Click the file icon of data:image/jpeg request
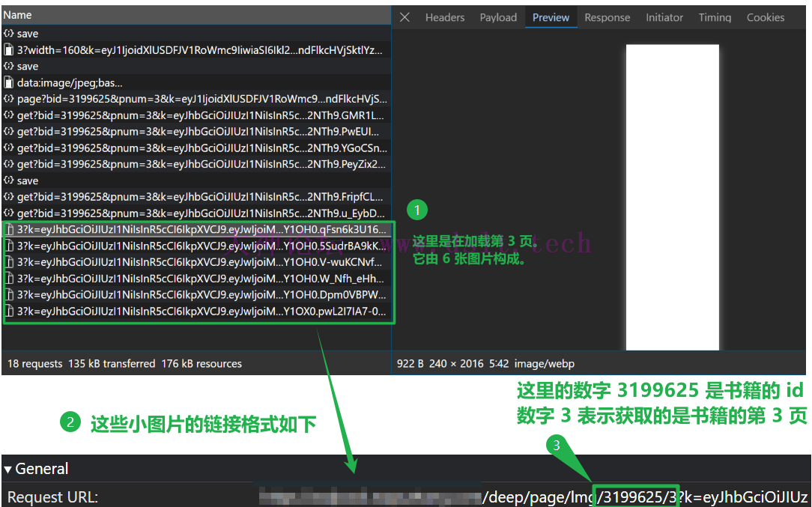This screenshot has width=812, height=507. pos(9,82)
